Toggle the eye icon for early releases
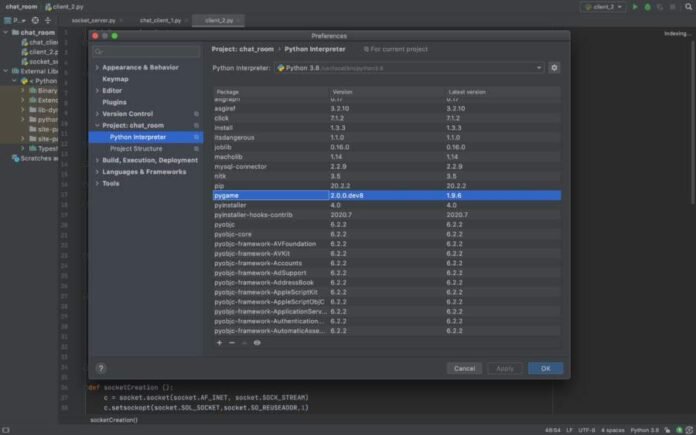 (257, 343)
